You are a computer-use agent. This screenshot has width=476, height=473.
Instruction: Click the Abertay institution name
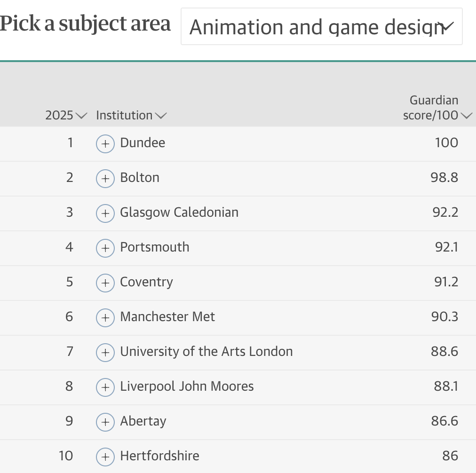143,421
